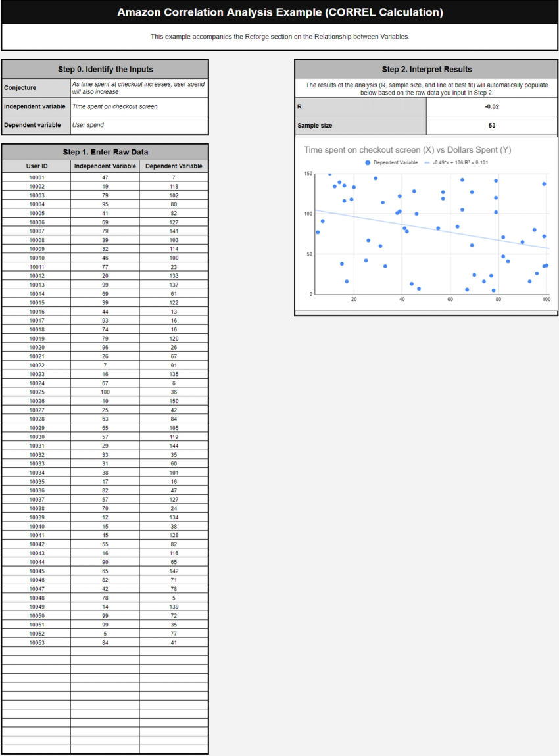This screenshot has height=756, width=559.
Task: Click the Sample size value of 53
Action: point(492,125)
